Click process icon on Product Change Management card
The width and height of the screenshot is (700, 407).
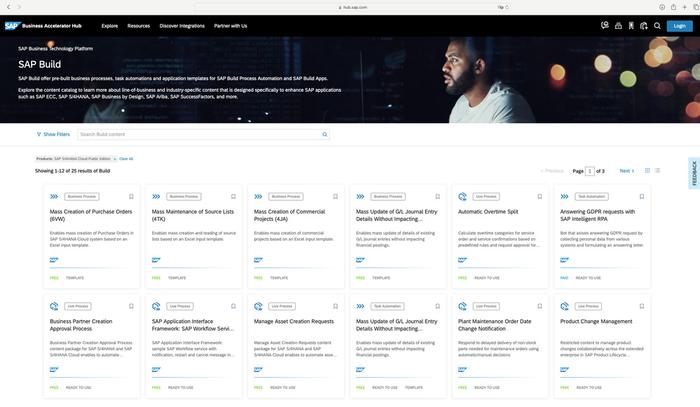pyautogui.click(x=565, y=306)
